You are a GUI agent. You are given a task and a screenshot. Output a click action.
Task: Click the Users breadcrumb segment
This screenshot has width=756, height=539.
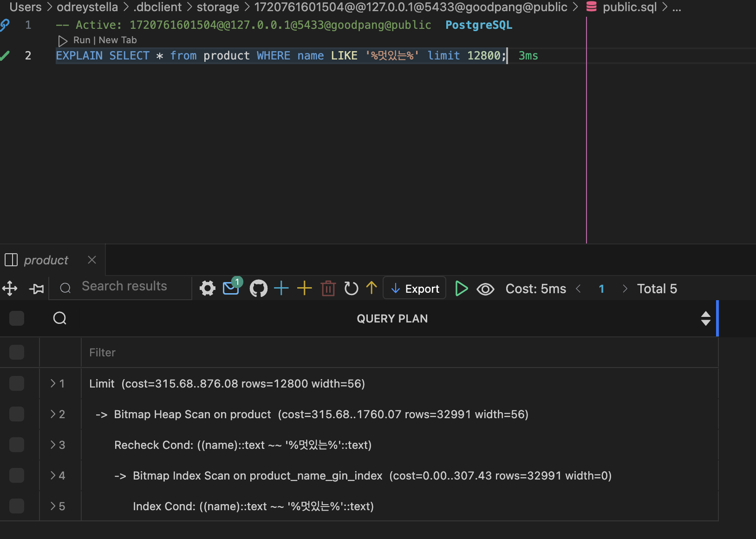(x=26, y=7)
